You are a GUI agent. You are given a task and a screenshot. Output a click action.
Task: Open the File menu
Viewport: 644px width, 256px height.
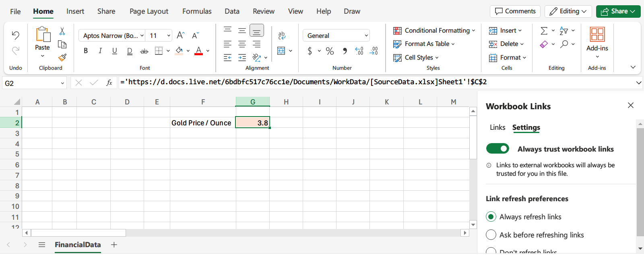coord(15,11)
